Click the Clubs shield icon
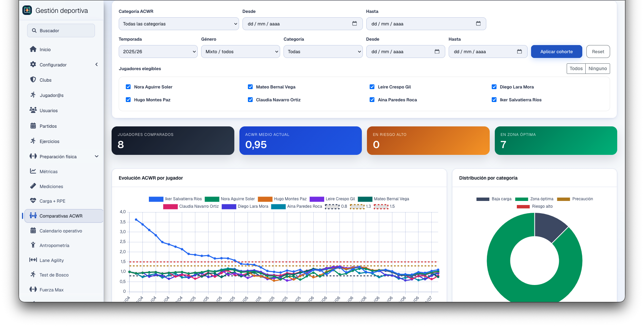The height and width of the screenshot is (327, 644). [33, 80]
